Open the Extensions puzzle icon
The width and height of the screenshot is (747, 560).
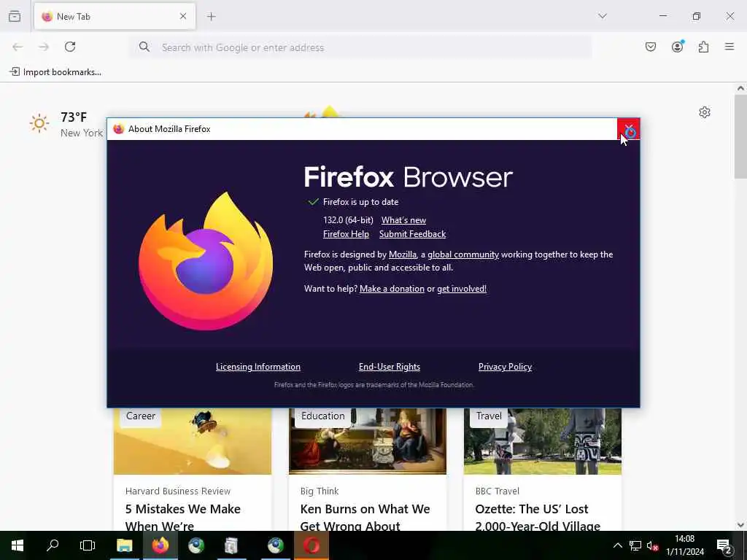pos(703,47)
